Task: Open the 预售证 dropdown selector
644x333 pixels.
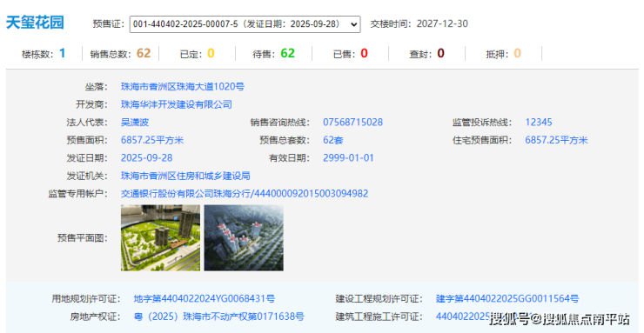Action: 245,24
